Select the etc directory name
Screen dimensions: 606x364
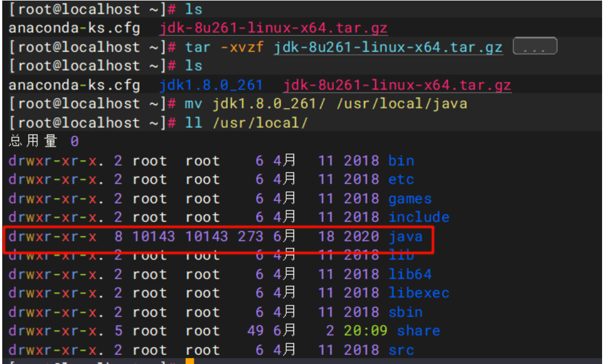401,179
